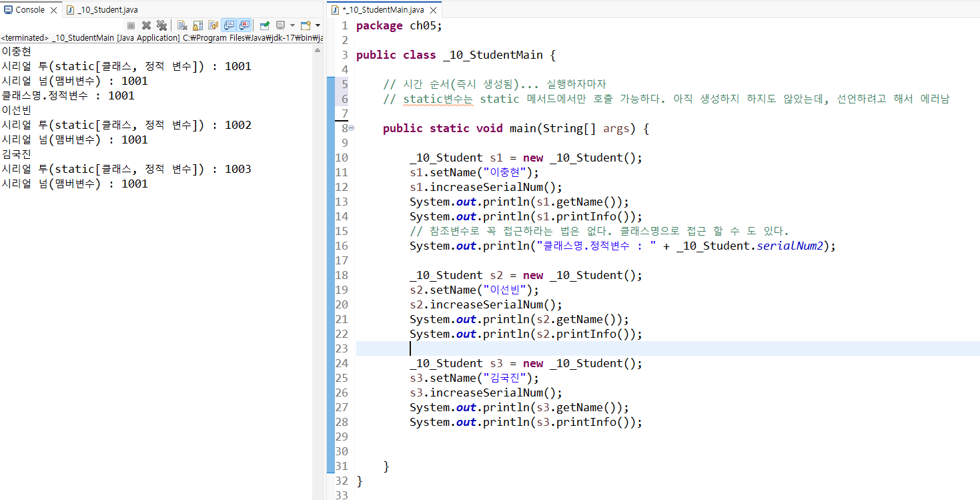Viewport: 980px width, 500px height.
Task: Select the *_10_StudentMain.java editor tab
Action: [x=383, y=10]
